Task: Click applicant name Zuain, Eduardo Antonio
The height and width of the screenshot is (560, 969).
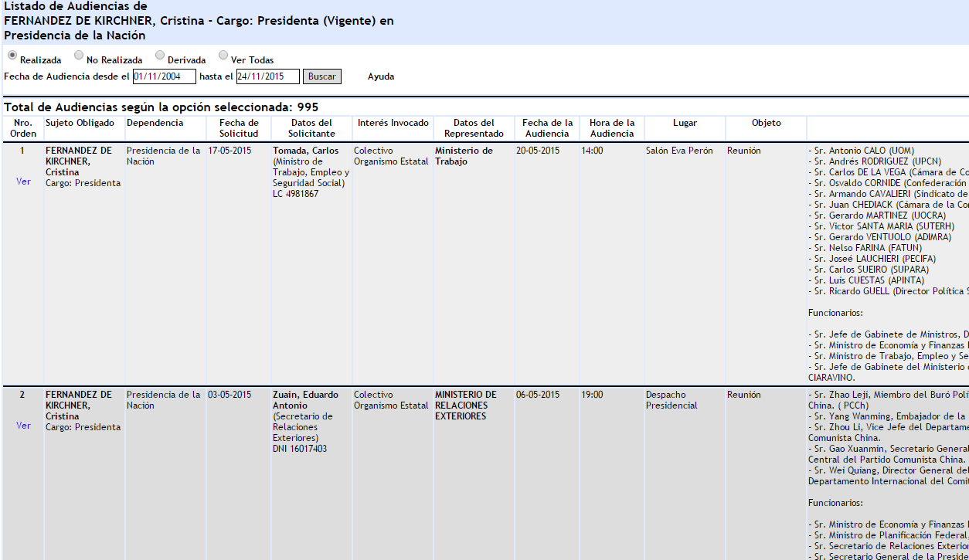Action: pos(305,400)
